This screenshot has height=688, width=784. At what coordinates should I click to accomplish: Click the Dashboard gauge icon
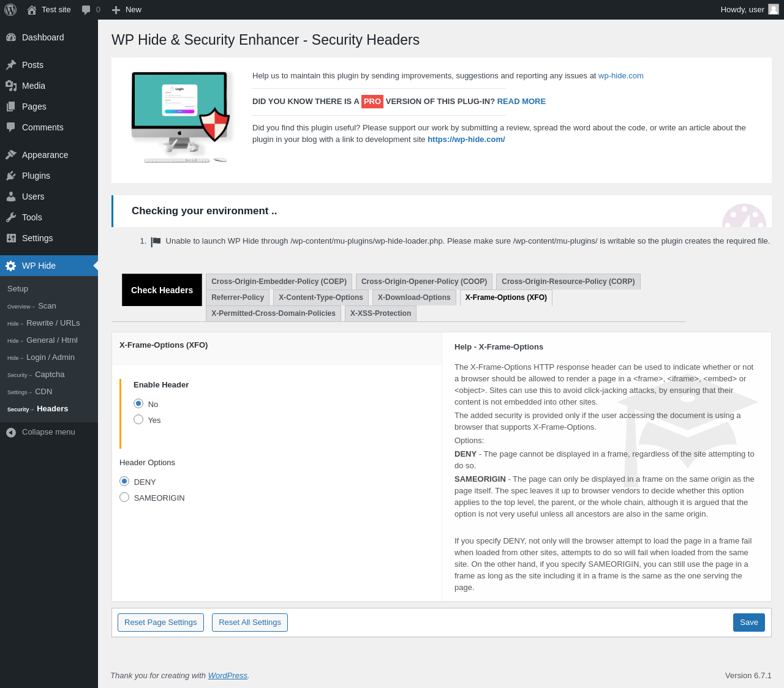11,37
